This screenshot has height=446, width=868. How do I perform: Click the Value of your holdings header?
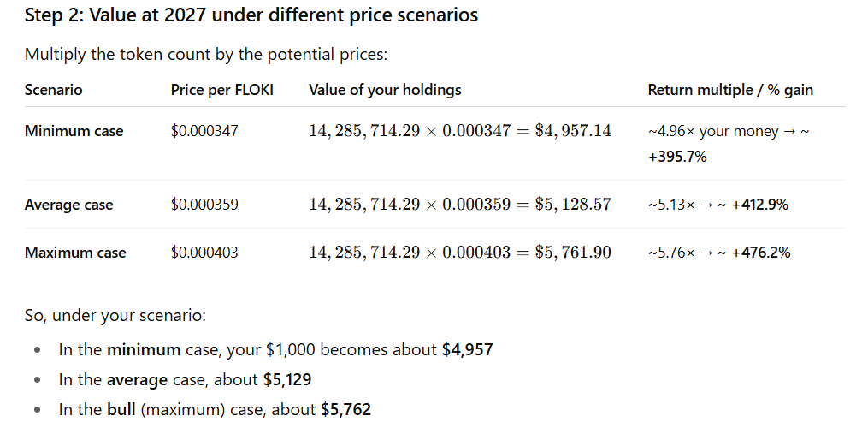pyautogui.click(x=385, y=90)
